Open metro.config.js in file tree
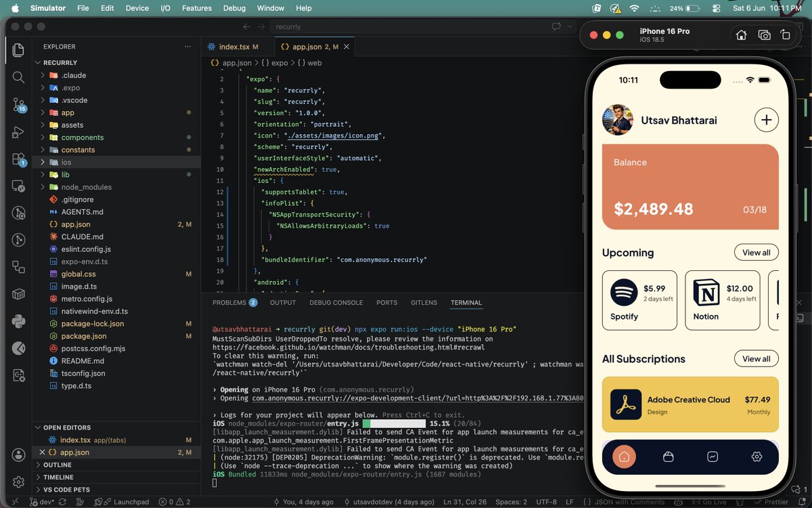This screenshot has height=508, width=812. (87, 299)
